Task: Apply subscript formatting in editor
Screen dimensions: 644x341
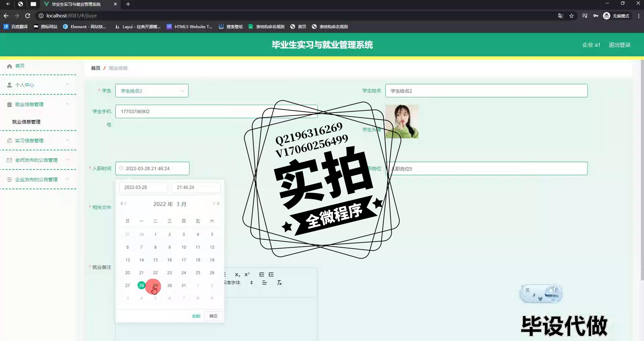Action: pyautogui.click(x=237, y=275)
